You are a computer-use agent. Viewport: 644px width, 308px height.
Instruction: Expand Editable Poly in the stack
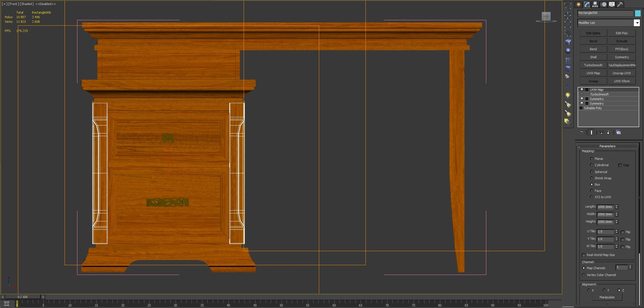tap(581, 108)
